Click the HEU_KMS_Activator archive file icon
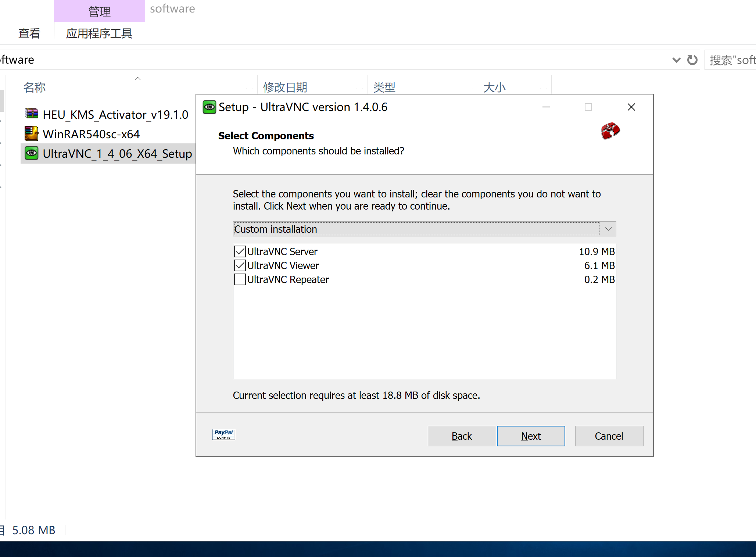This screenshot has height=557, width=756. point(32,114)
